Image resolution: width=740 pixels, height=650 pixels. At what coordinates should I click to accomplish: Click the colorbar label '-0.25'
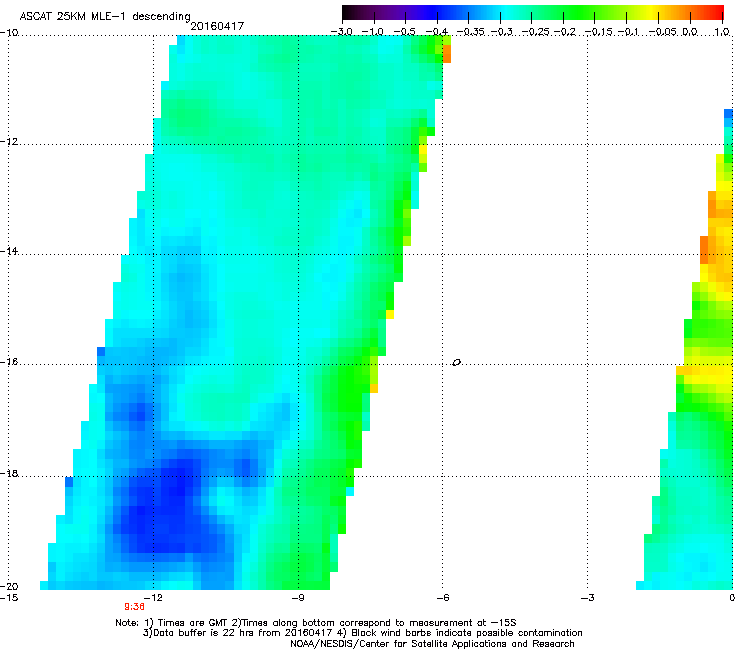536,32
